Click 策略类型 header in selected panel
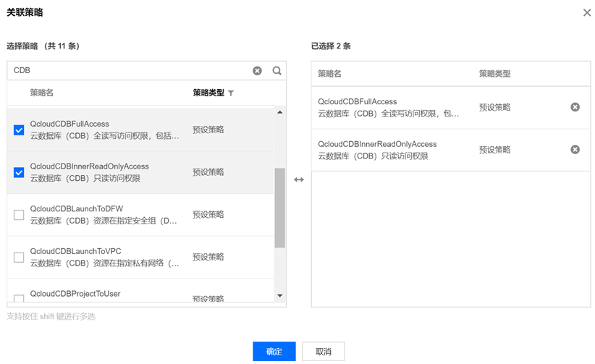This screenshot has height=364, width=595. (494, 74)
